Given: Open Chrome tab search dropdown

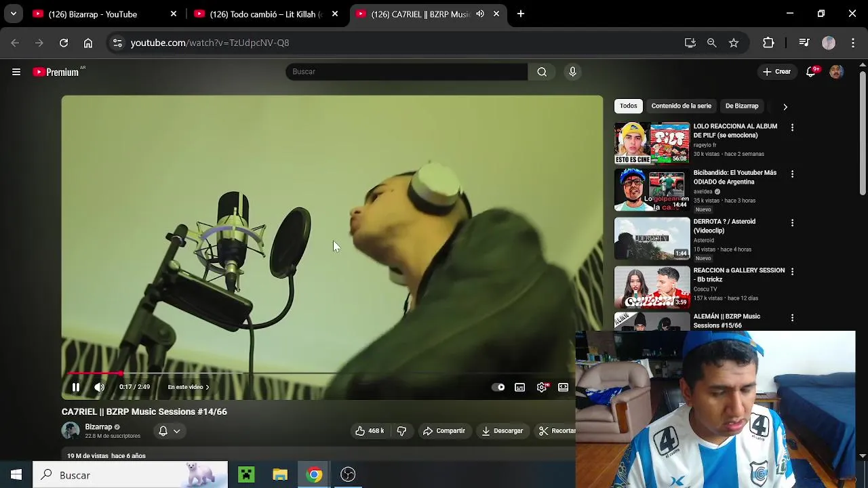Looking at the screenshot, I should coord(13,14).
